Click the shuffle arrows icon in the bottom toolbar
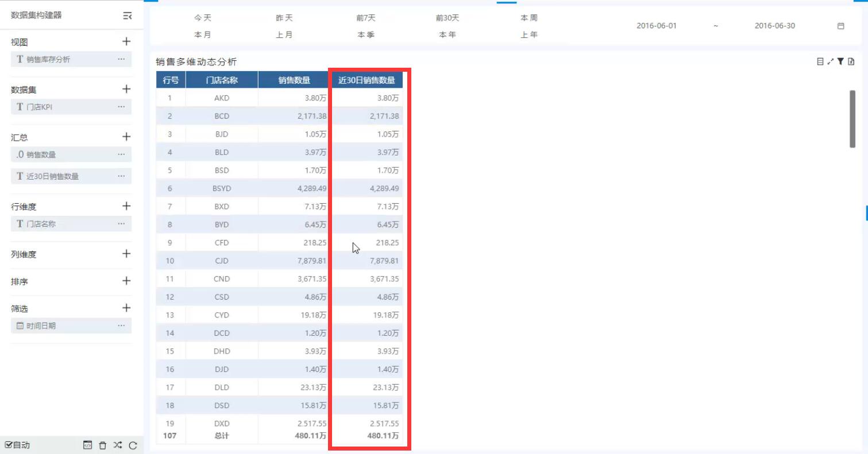 click(x=118, y=445)
